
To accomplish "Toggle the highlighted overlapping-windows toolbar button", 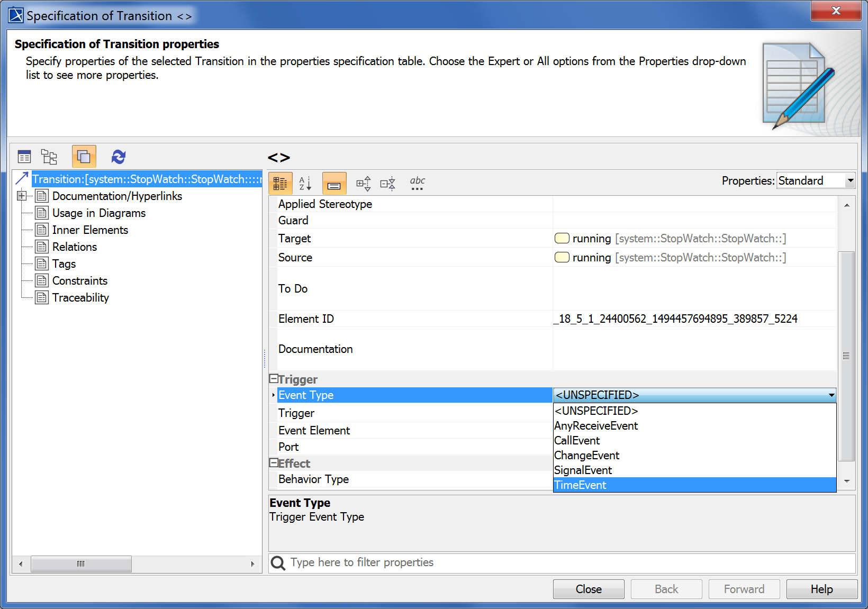I will [x=84, y=157].
